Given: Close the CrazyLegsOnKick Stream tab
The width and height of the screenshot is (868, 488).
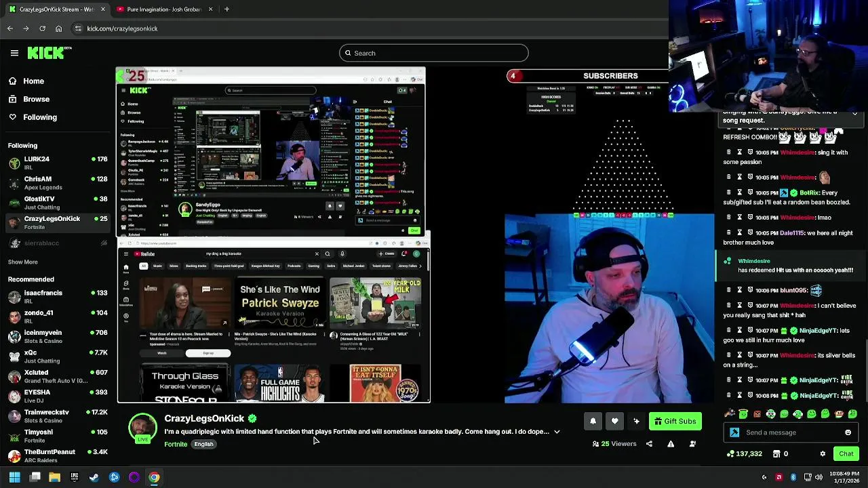Looking at the screenshot, I should pyautogui.click(x=102, y=9).
